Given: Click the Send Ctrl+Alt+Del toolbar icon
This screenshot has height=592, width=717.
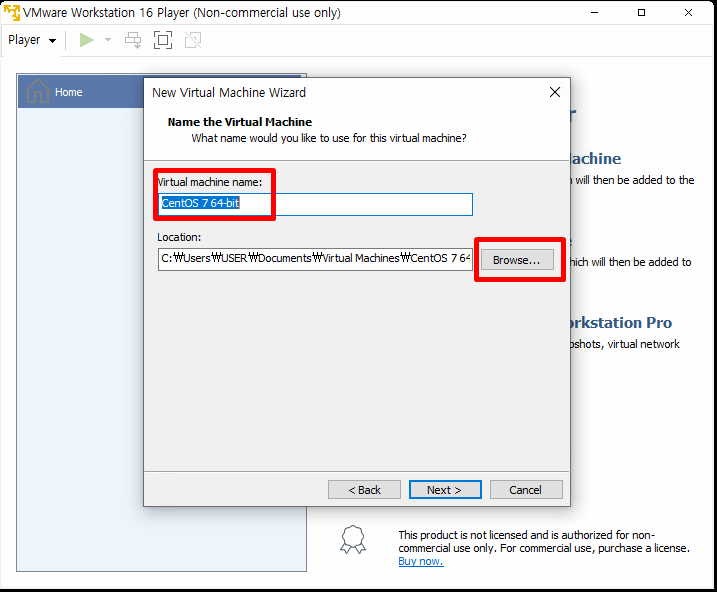Looking at the screenshot, I should 133,40.
